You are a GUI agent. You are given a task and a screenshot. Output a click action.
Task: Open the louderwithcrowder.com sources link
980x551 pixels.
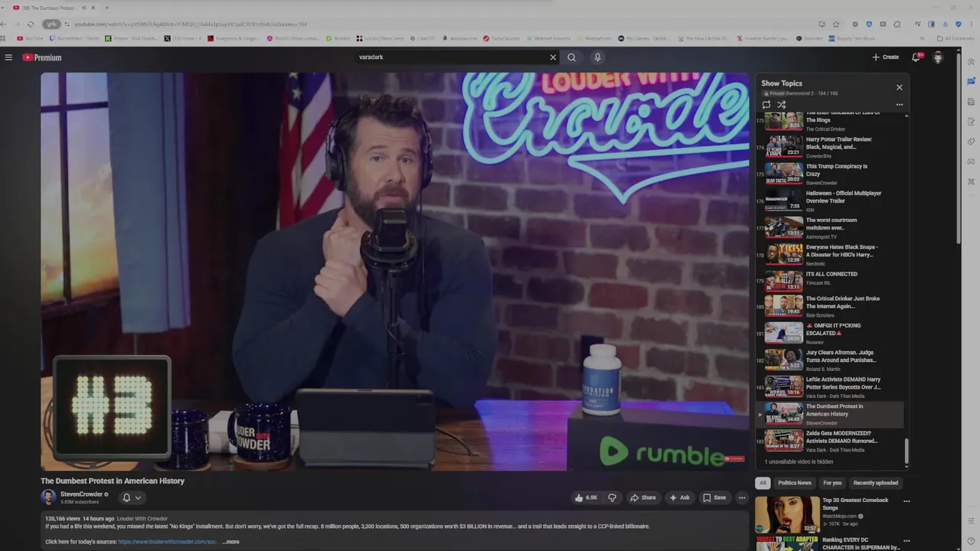click(x=168, y=542)
